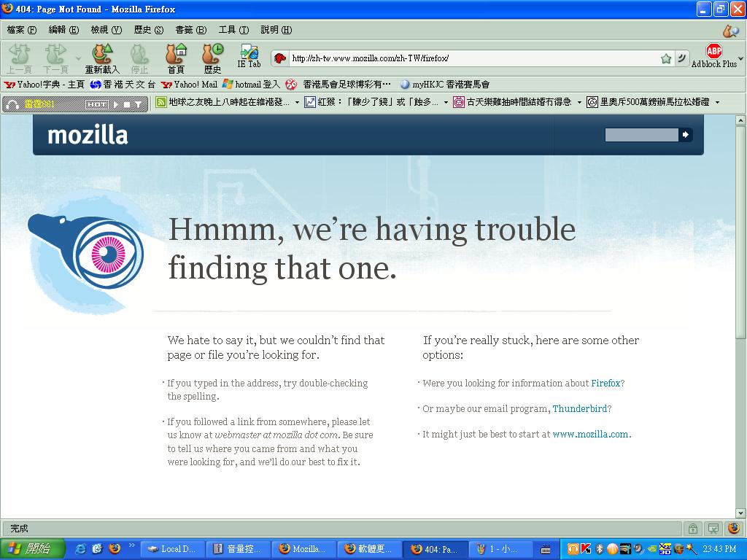The image size is (747, 560).
Task: Follow the Firefox link
Action: (605, 384)
